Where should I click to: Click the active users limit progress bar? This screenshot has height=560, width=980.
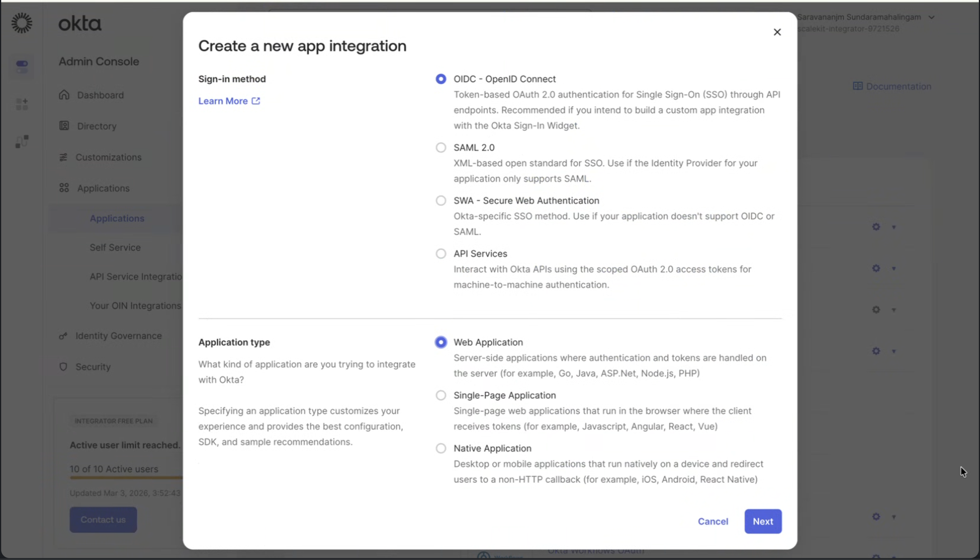124,478
